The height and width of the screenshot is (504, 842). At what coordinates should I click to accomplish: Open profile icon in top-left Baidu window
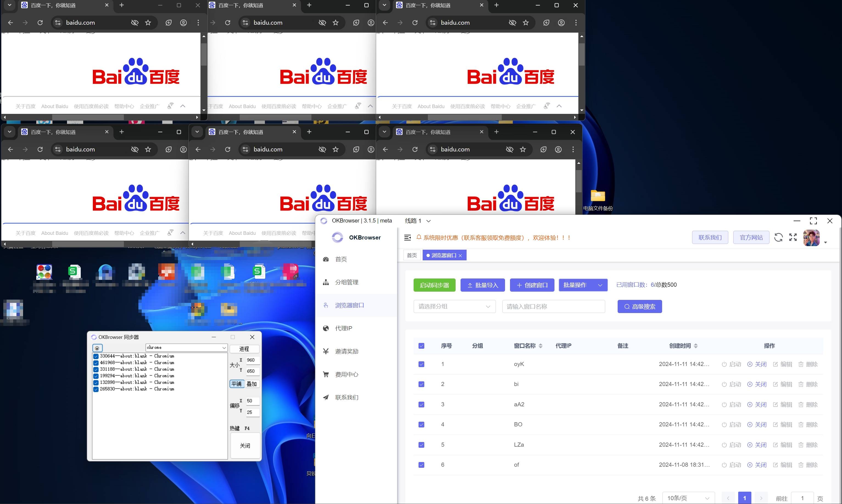[183, 23]
